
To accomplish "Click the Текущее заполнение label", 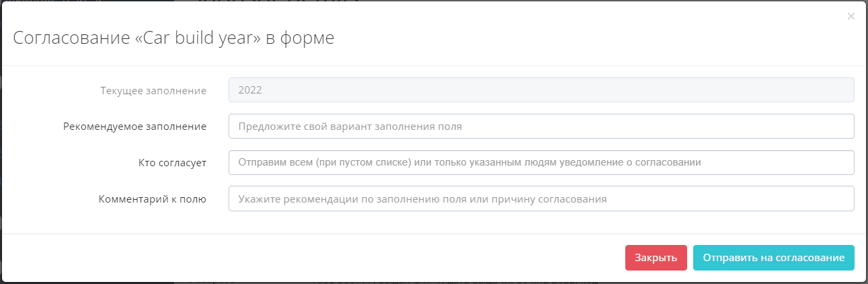I will 153,90.
